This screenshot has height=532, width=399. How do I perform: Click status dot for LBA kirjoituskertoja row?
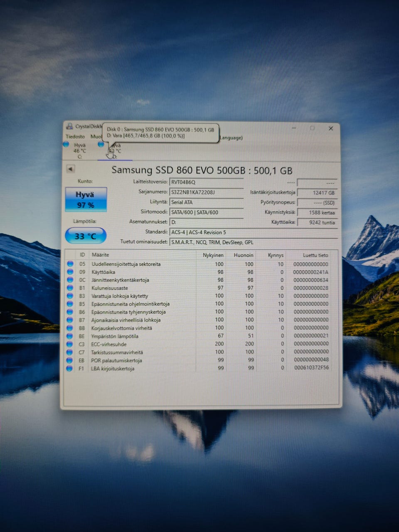click(70, 368)
